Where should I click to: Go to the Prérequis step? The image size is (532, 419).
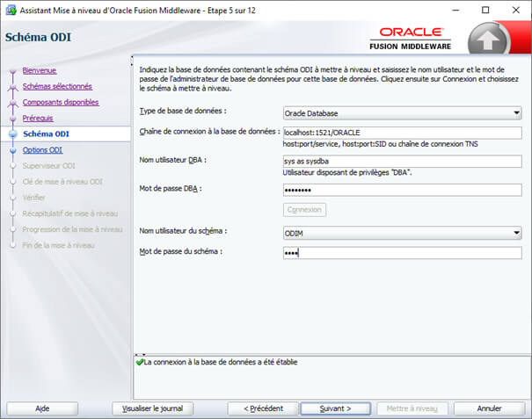click(x=38, y=118)
